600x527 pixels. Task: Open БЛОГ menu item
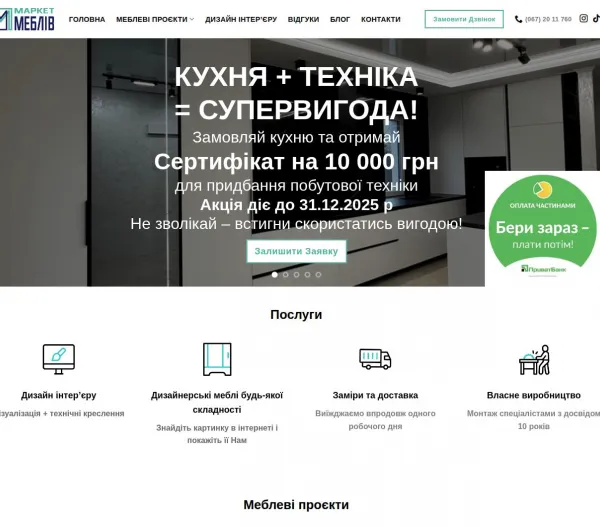click(x=340, y=19)
